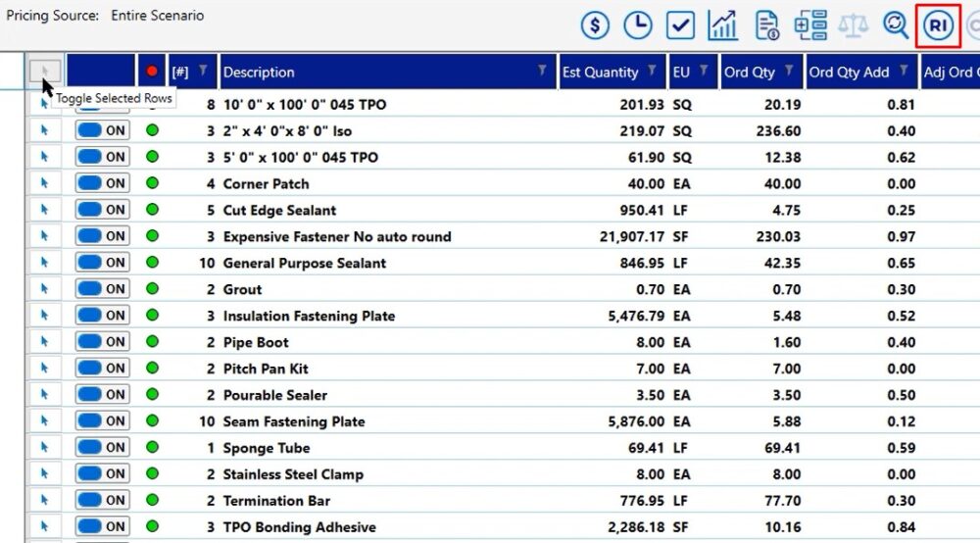Select the Pipe Boot row arrow
Image resolution: width=980 pixels, height=543 pixels.
(x=45, y=342)
